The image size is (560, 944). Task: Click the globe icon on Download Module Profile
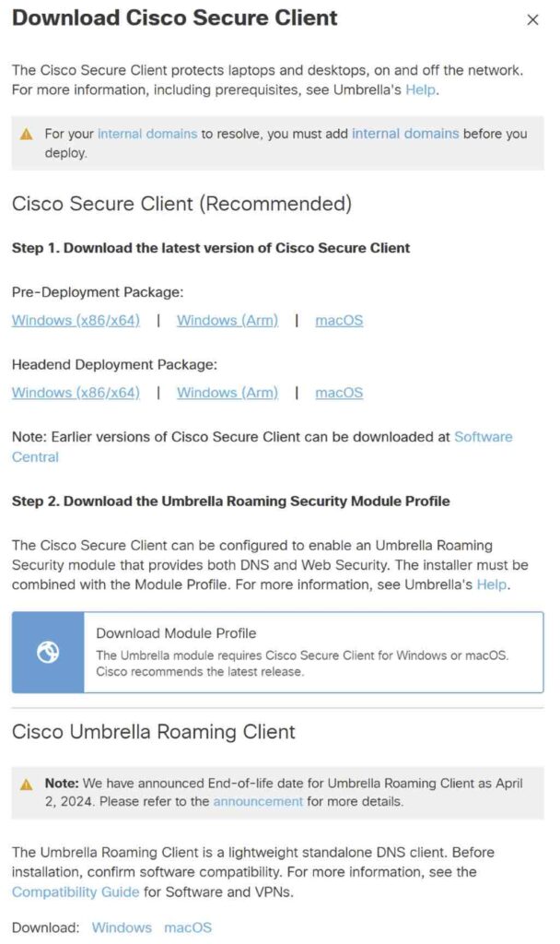click(48, 653)
